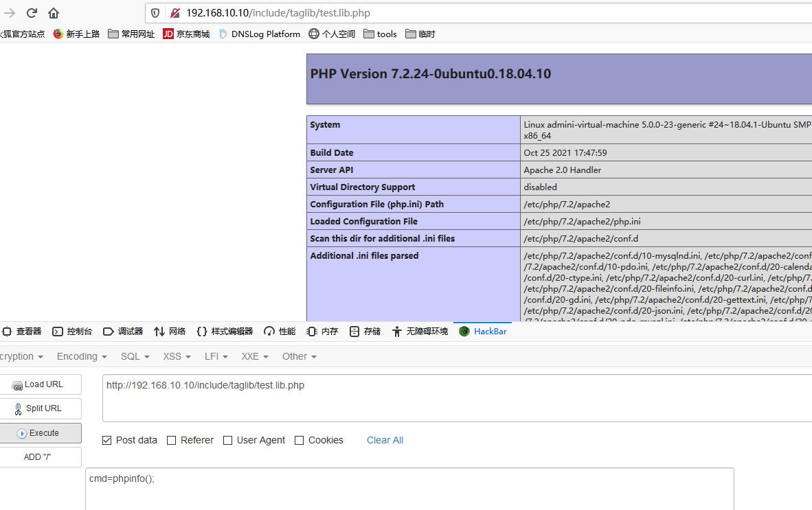Switch to the 无障碍环境 accessibility tab

click(420, 332)
